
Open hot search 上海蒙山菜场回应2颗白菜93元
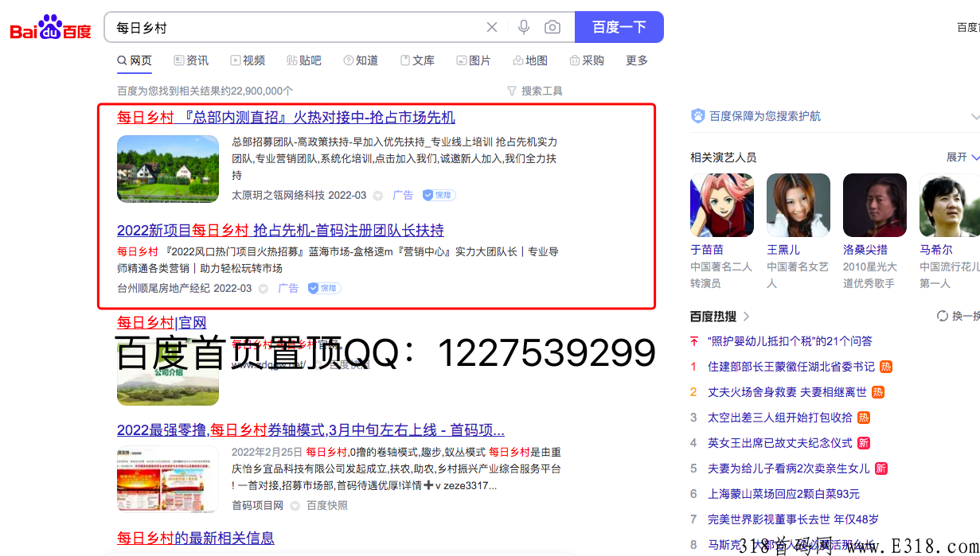[784, 494]
